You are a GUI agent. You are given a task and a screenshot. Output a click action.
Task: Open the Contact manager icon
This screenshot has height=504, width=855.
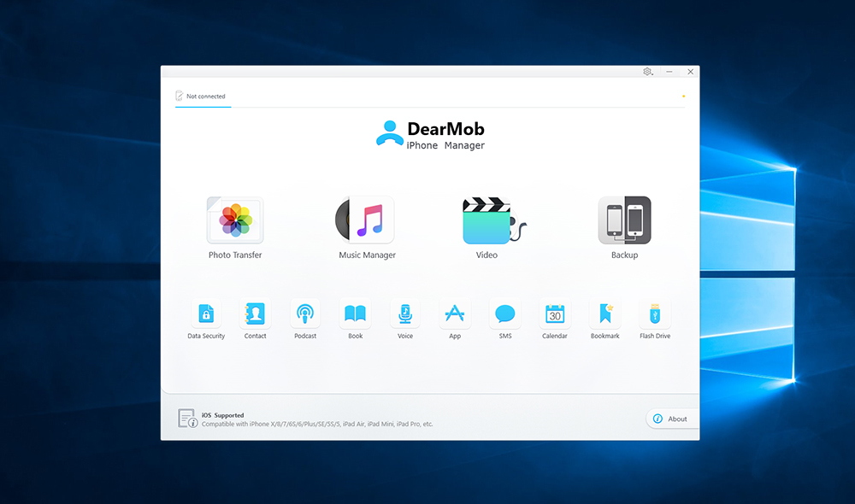click(x=255, y=314)
